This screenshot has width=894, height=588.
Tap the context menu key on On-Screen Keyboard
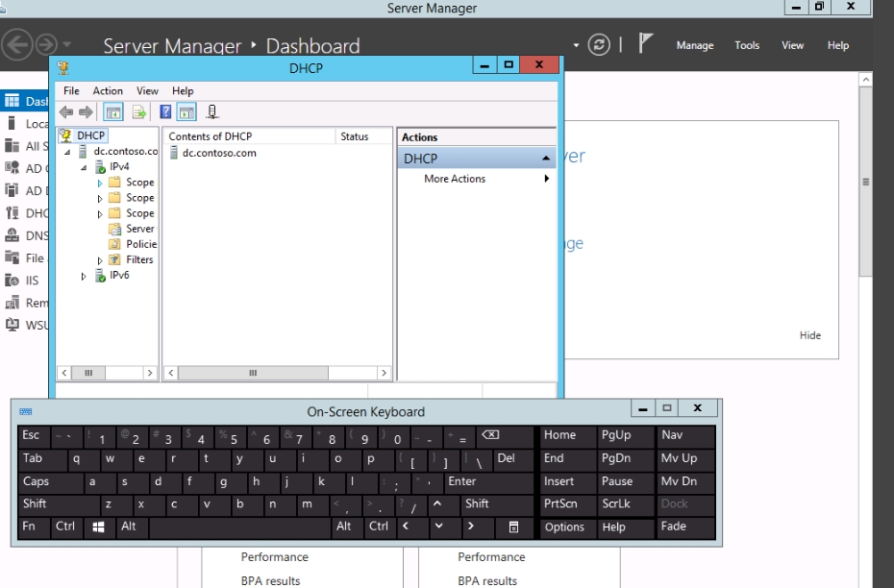[513, 527]
